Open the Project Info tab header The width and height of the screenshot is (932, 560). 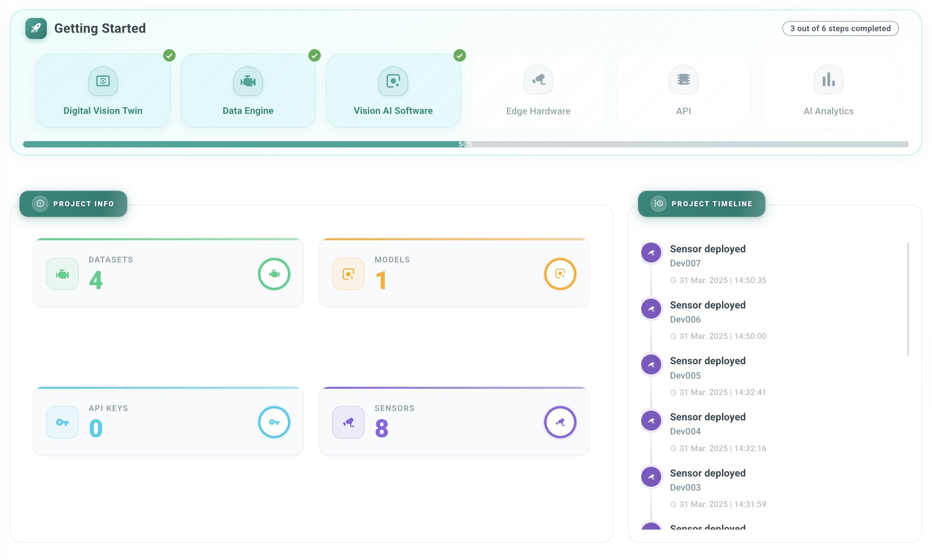pyautogui.click(x=73, y=204)
